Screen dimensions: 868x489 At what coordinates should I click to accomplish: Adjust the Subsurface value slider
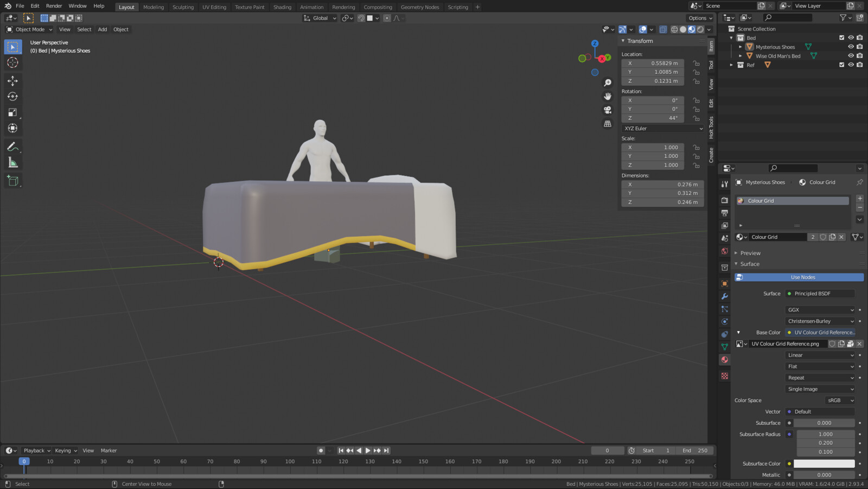[824, 423]
